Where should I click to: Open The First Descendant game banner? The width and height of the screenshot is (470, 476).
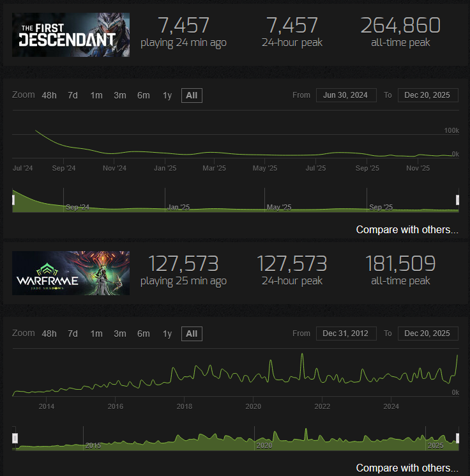pyautogui.click(x=71, y=35)
